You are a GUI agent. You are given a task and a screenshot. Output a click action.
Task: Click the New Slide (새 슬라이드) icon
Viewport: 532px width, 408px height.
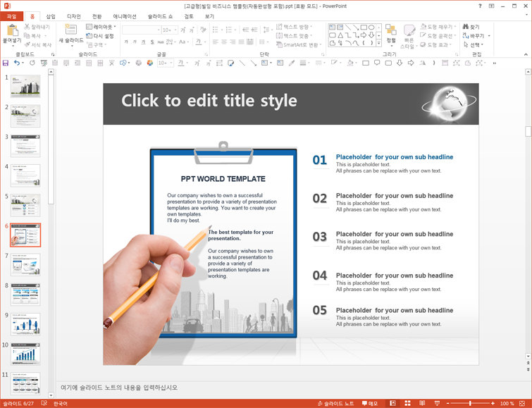coord(70,30)
